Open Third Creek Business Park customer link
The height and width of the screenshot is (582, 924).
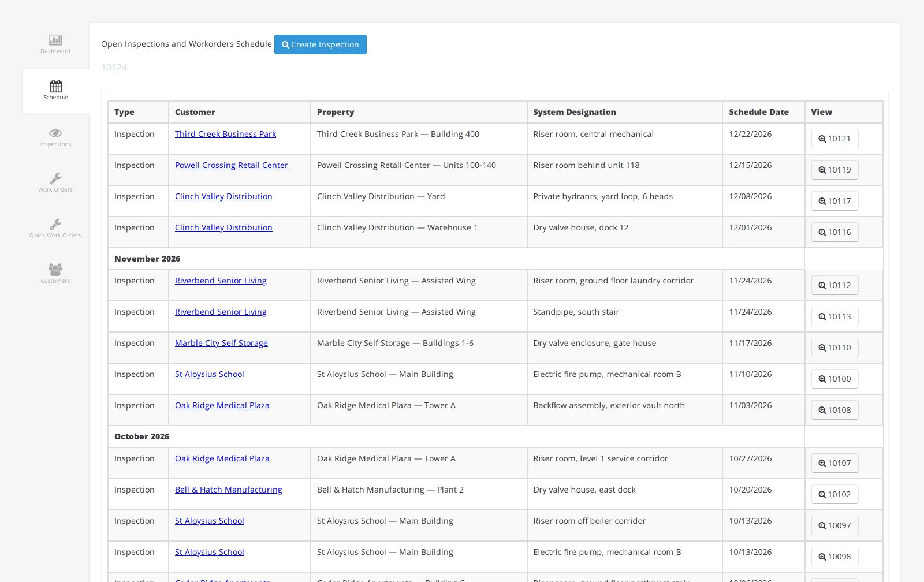(x=225, y=134)
